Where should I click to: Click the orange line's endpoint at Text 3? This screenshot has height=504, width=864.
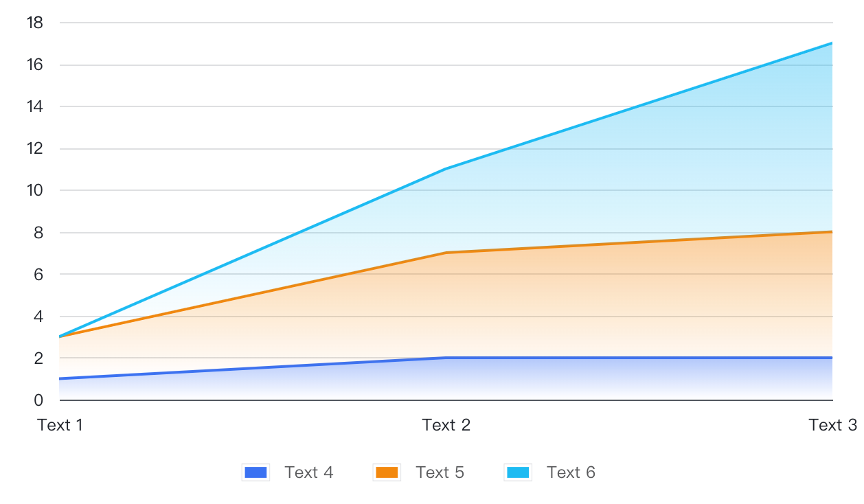pos(832,232)
